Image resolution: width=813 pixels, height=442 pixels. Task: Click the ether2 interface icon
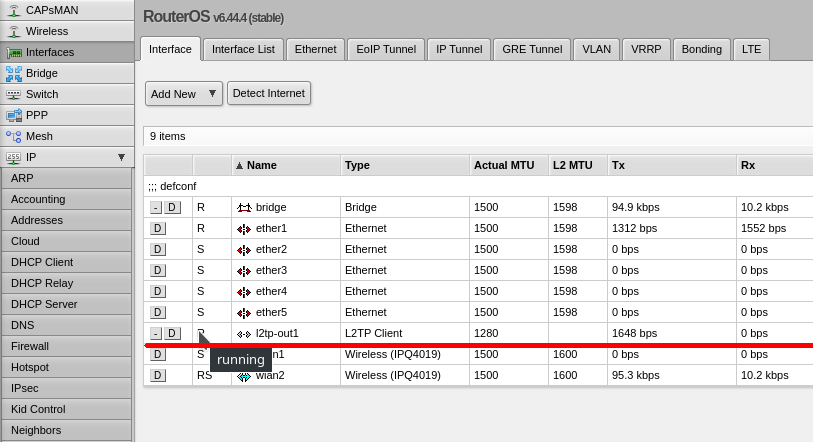pos(244,250)
